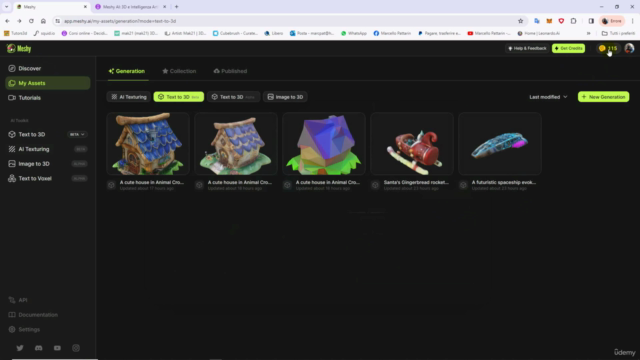The height and width of the screenshot is (360, 640).
Task: Open a new browser tab
Action: pyautogui.click(x=177, y=7)
